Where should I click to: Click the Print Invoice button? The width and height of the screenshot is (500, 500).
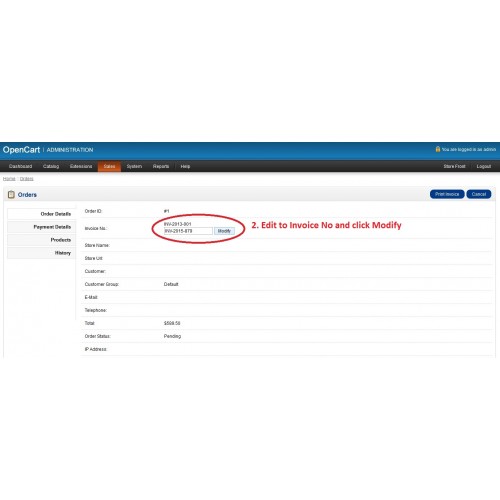coord(447,194)
